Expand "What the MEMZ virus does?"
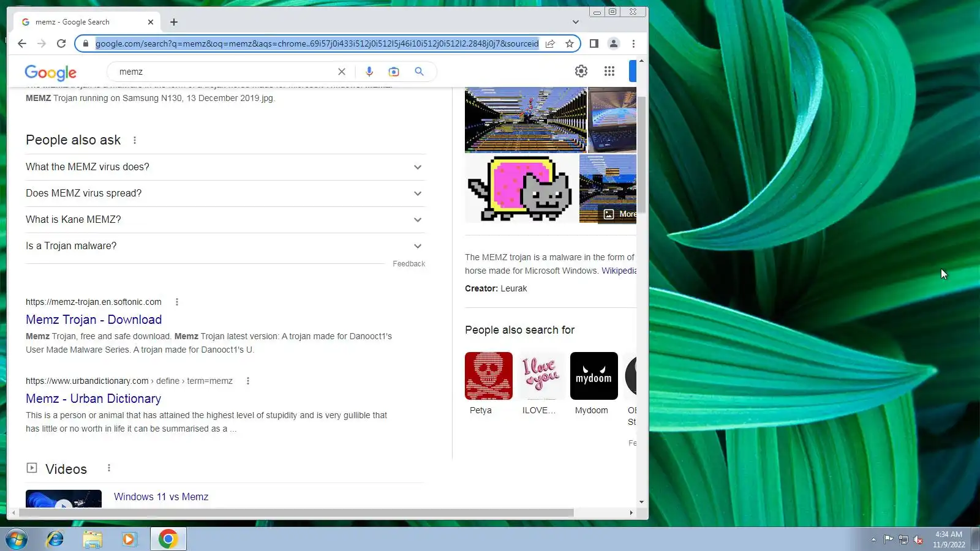This screenshot has width=980, height=551. pos(225,167)
